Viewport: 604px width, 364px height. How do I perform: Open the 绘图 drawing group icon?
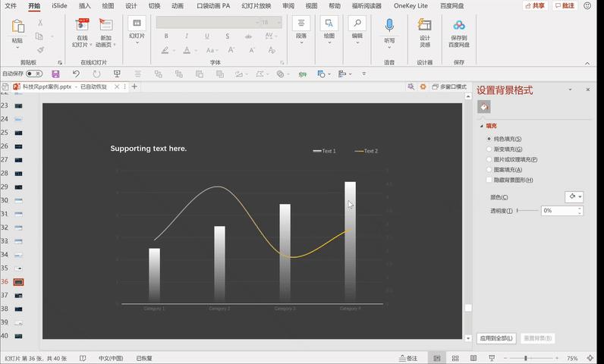click(329, 23)
